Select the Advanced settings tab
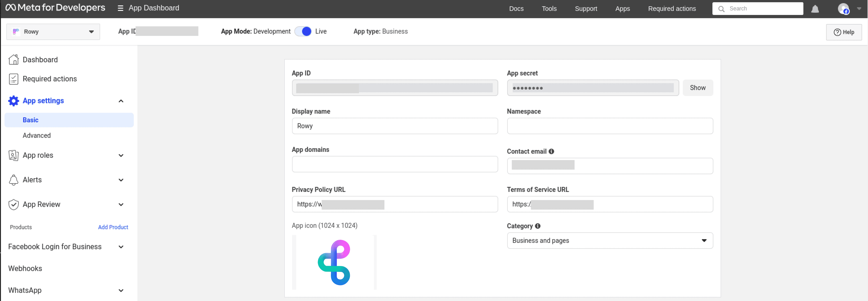 pos(37,135)
